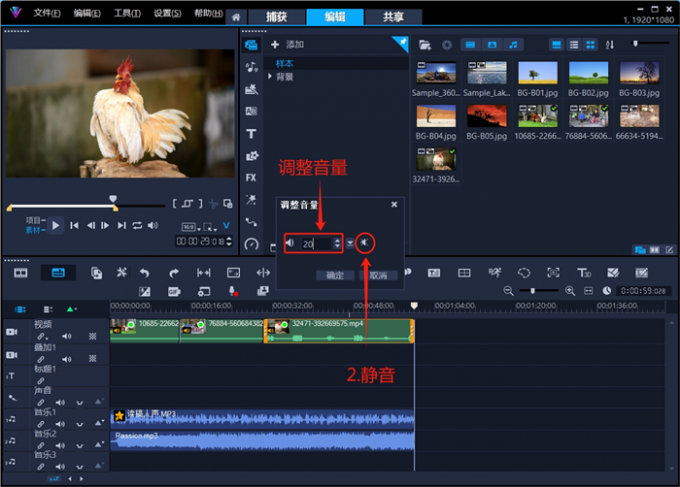Open the library sort options

click(609, 45)
